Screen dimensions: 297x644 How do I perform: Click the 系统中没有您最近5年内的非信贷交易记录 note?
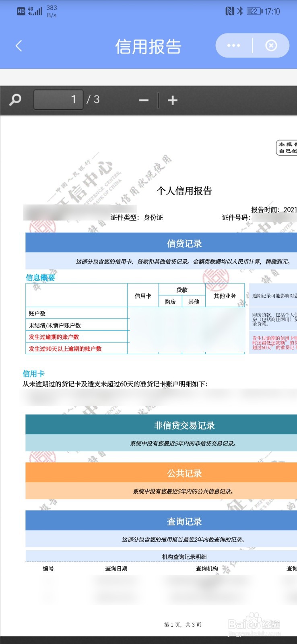tap(184, 443)
